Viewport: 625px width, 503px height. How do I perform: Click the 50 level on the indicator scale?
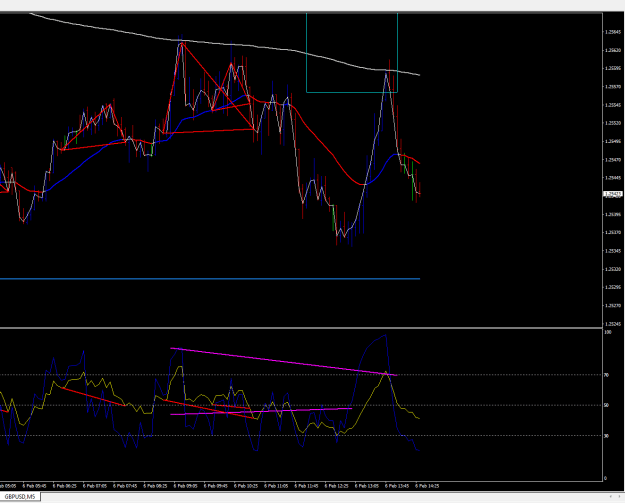607,405
